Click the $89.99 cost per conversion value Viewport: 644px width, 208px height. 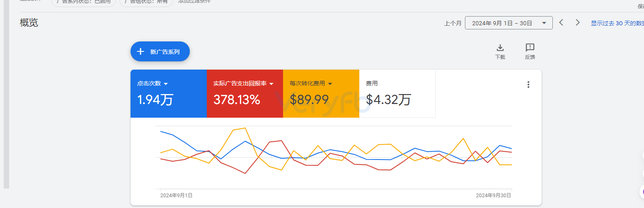point(309,100)
